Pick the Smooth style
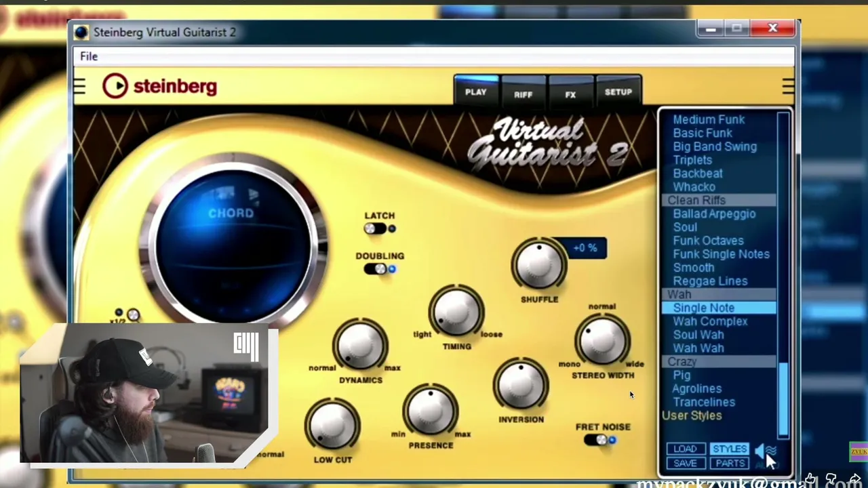868x488 pixels. (694, 268)
